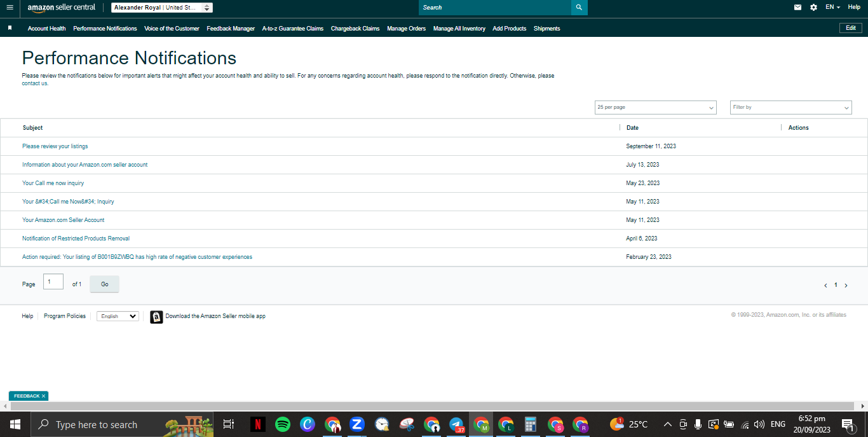Open Zoom from the taskbar
This screenshot has height=437, width=868.
357,424
